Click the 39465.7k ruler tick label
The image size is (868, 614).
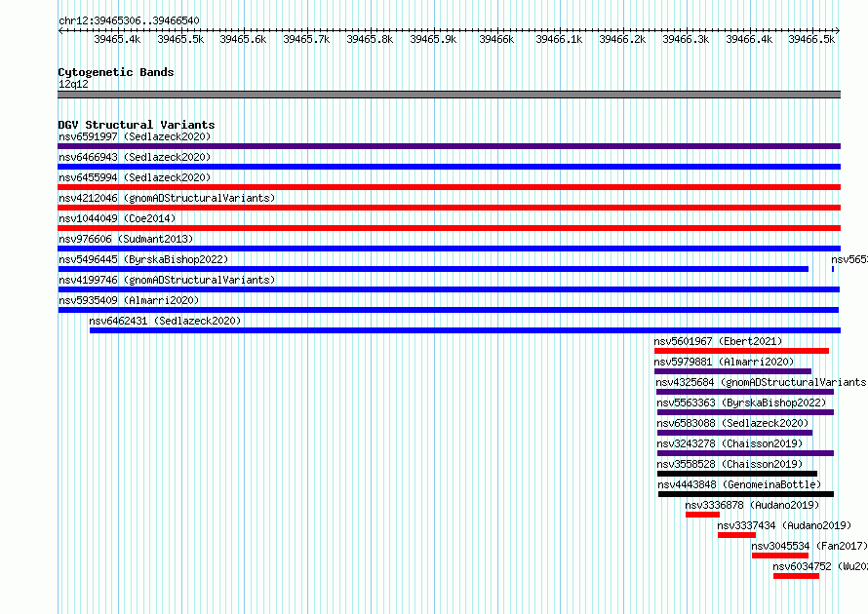point(306,39)
